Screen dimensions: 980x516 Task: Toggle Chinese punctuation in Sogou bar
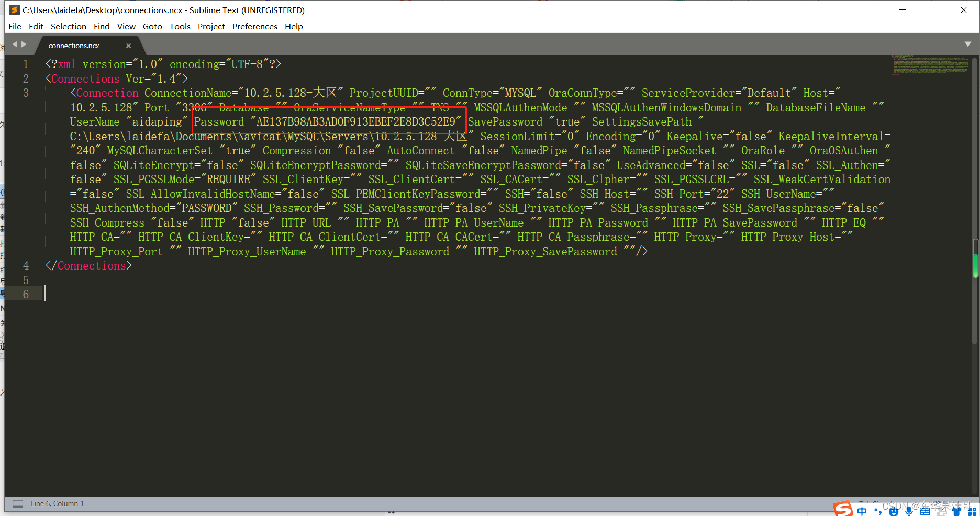click(x=877, y=511)
